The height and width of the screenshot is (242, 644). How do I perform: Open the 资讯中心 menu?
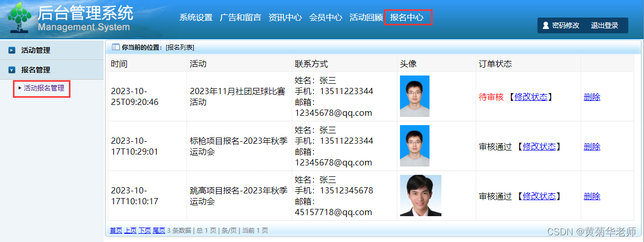(x=285, y=17)
